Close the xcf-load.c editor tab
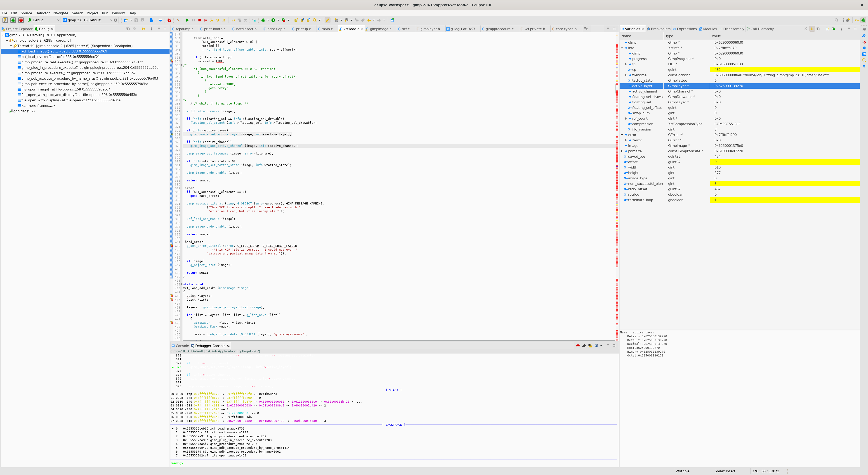The image size is (868, 475). (362, 29)
